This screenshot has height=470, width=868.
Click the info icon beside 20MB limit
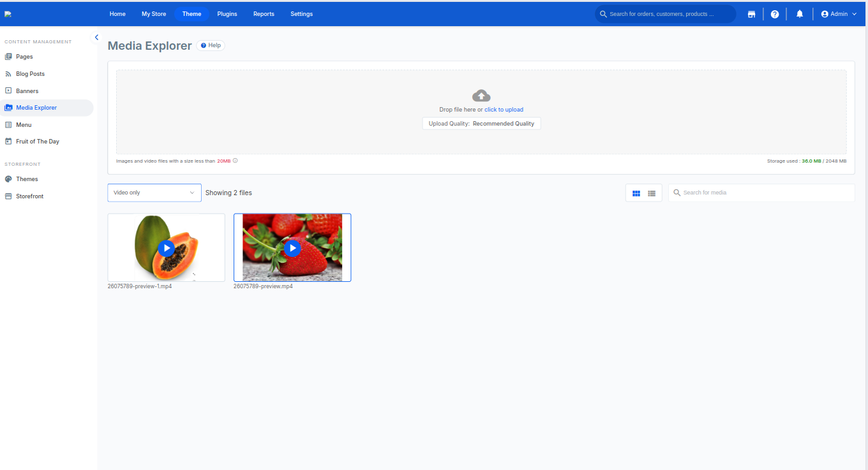coord(235,161)
